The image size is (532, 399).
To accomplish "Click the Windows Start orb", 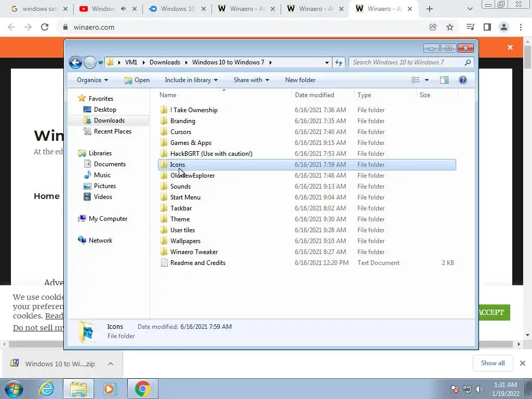I will [x=14, y=389].
